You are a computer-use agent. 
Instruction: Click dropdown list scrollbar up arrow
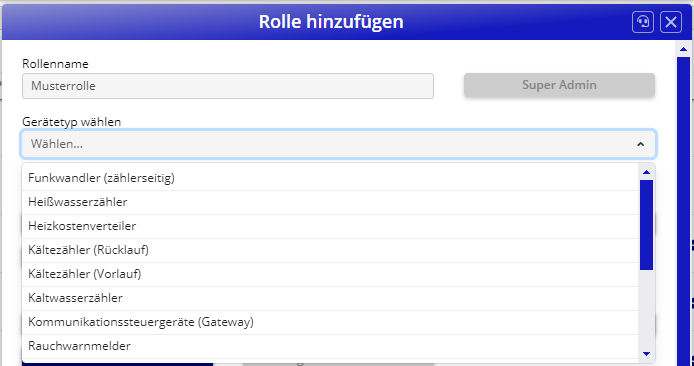tap(647, 172)
